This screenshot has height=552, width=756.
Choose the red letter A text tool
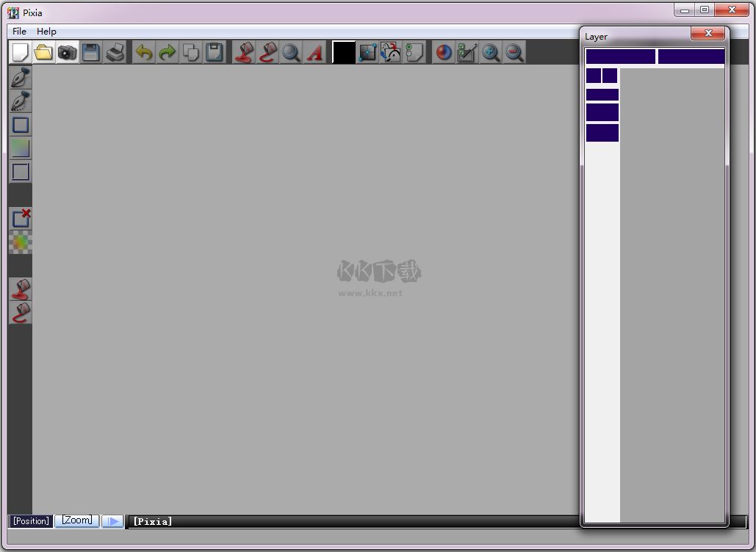click(x=314, y=52)
